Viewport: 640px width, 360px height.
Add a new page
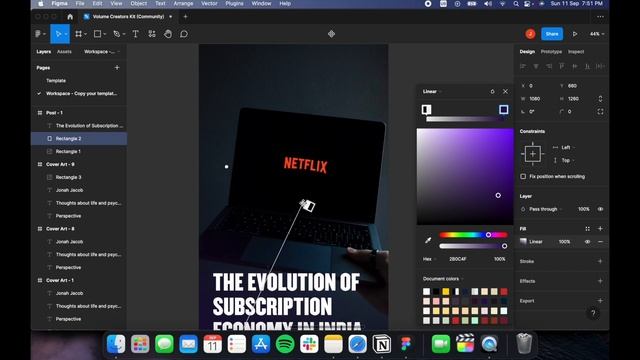[x=117, y=67]
